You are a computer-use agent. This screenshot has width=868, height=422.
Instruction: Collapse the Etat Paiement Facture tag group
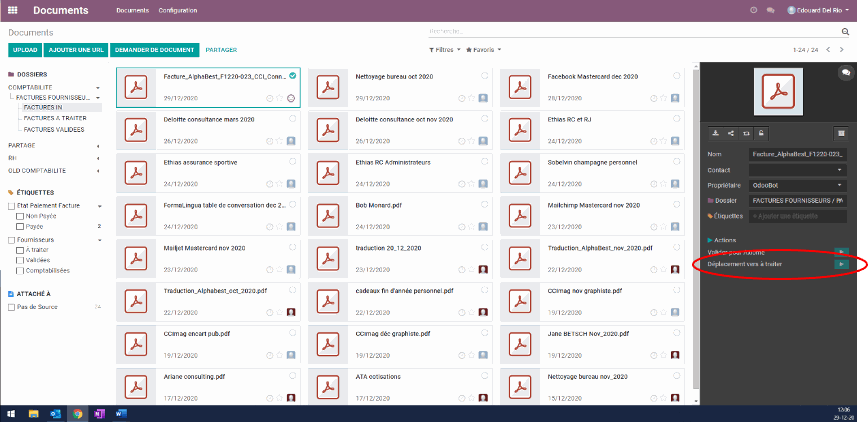pos(100,206)
